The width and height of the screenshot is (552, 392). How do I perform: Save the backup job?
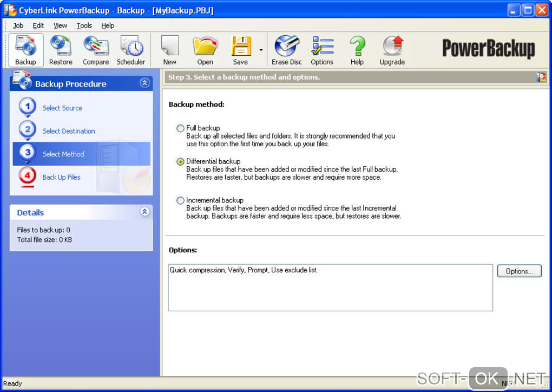(240, 50)
